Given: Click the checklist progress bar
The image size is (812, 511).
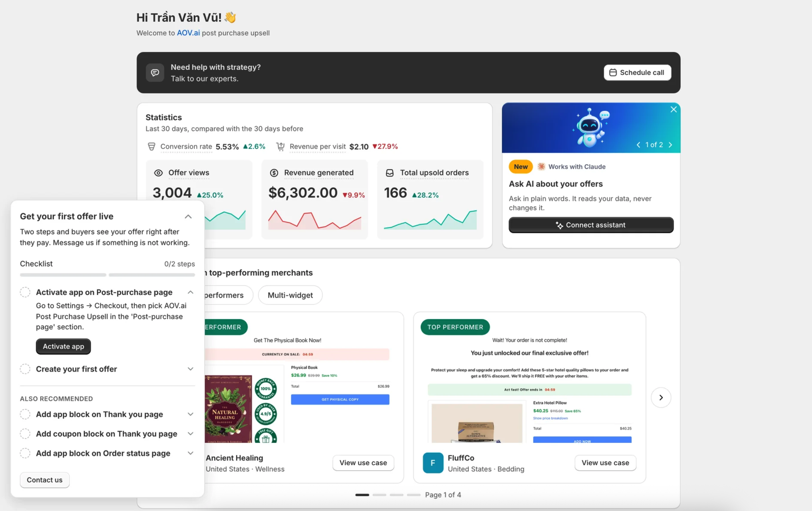Looking at the screenshot, I should (107, 275).
